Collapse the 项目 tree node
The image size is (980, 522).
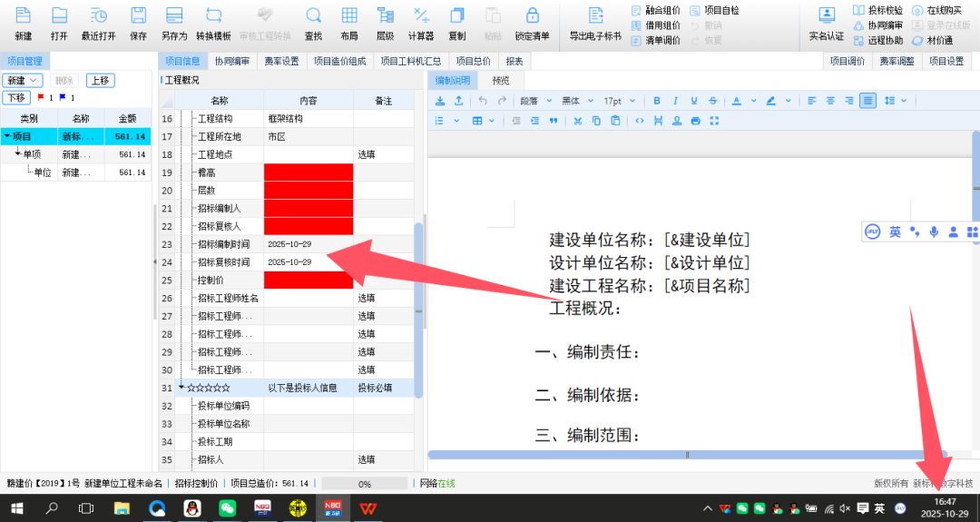[7, 137]
